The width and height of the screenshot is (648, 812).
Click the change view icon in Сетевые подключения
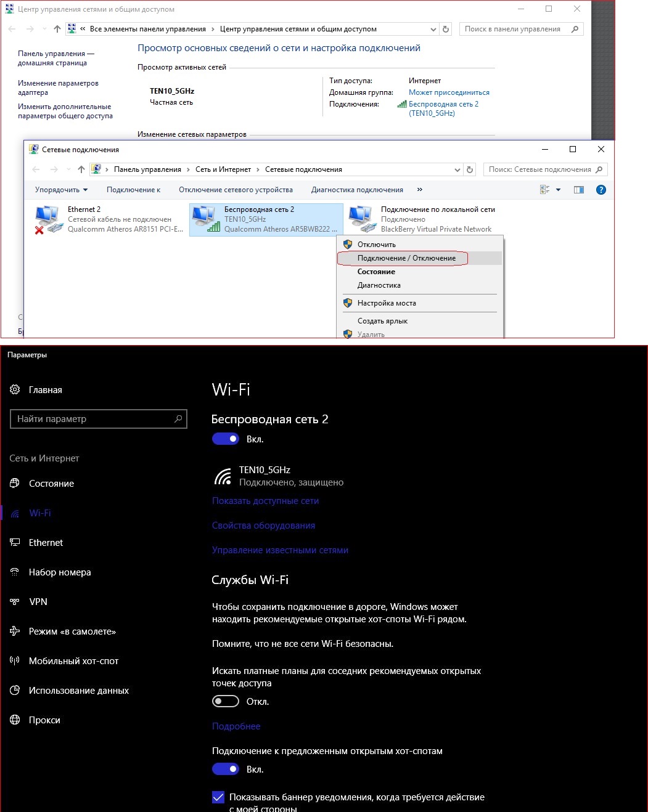pos(545,190)
